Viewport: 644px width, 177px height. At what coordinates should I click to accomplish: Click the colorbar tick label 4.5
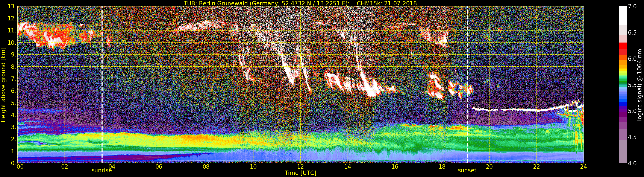[x=632, y=137]
